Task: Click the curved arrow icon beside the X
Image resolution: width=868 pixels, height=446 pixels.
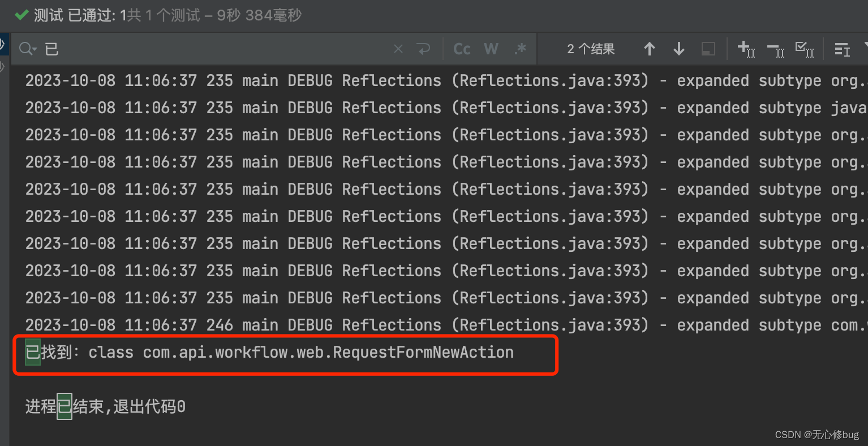Action: 424,49
